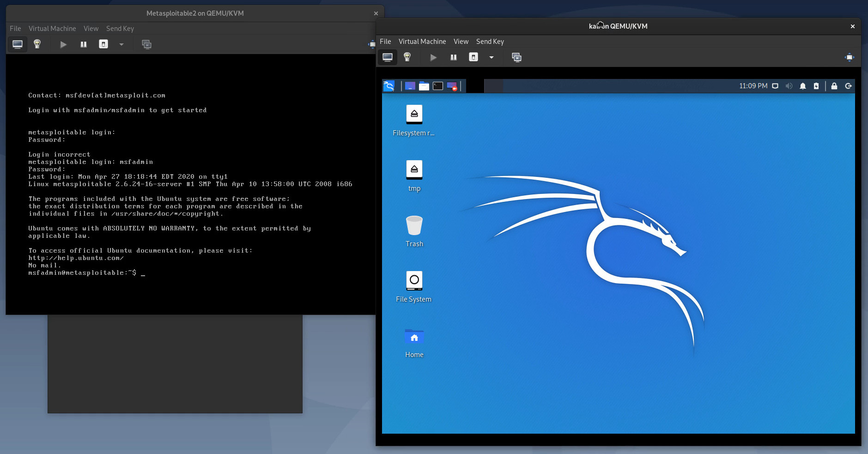Viewport: 868px width, 454px height.
Task: Open virtual machine hardware details via lightbulb icon
Action: [x=407, y=57]
